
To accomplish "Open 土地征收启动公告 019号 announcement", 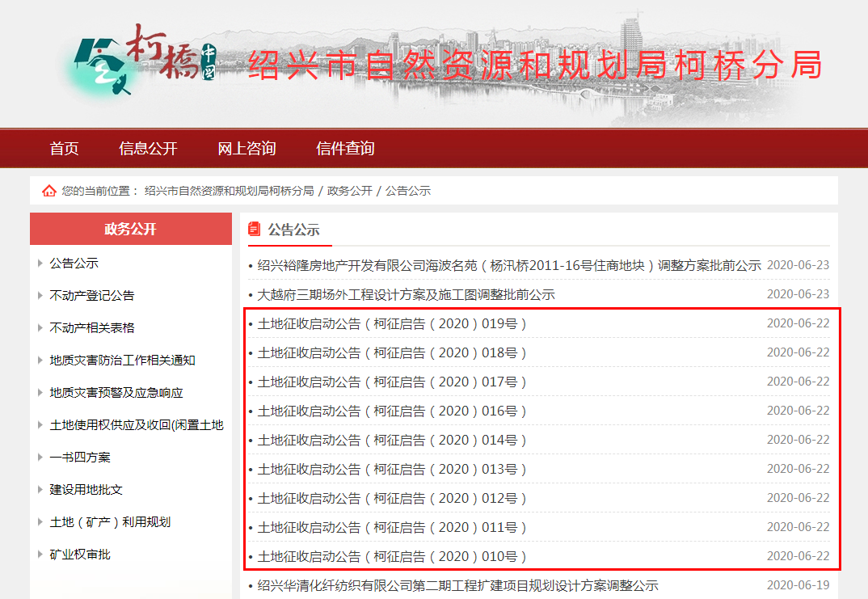I will (x=392, y=324).
